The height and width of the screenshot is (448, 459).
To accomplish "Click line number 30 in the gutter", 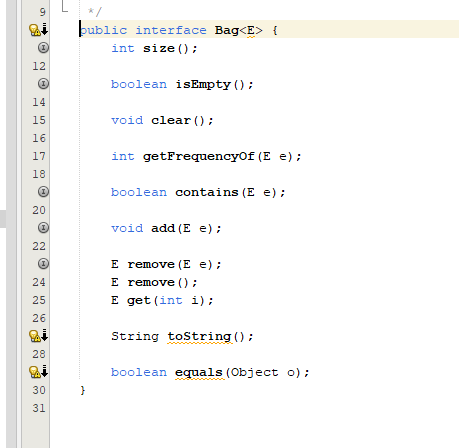I will pyautogui.click(x=39, y=390).
